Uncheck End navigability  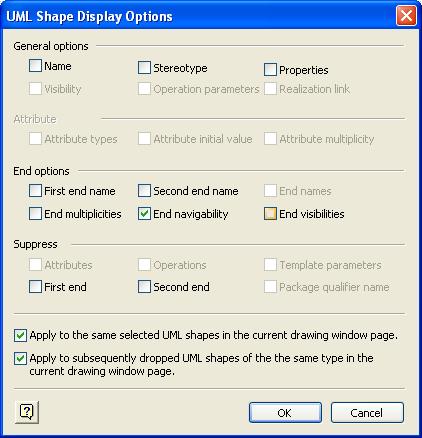[144, 214]
